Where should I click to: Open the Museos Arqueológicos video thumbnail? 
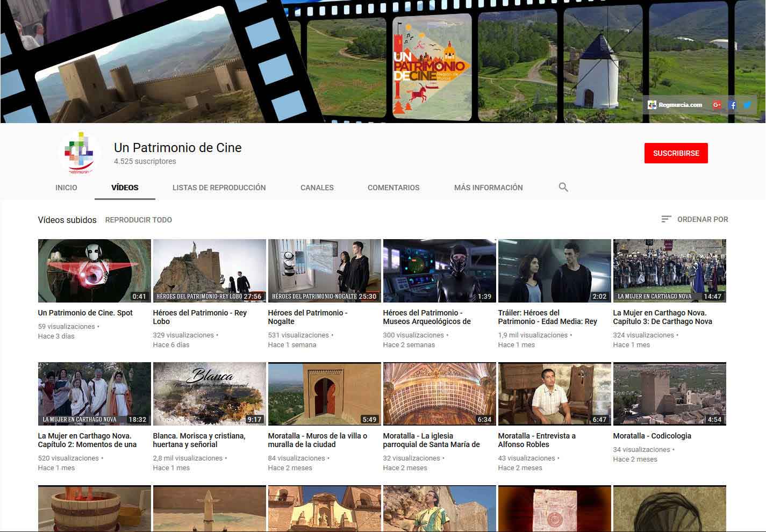pyautogui.click(x=440, y=271)
